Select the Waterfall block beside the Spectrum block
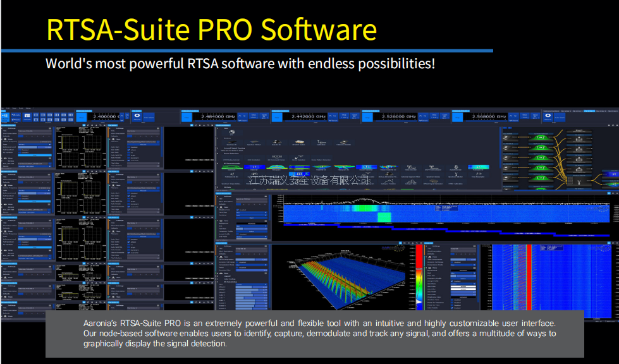Screen dimensions: 619x364 pos(254,168)
